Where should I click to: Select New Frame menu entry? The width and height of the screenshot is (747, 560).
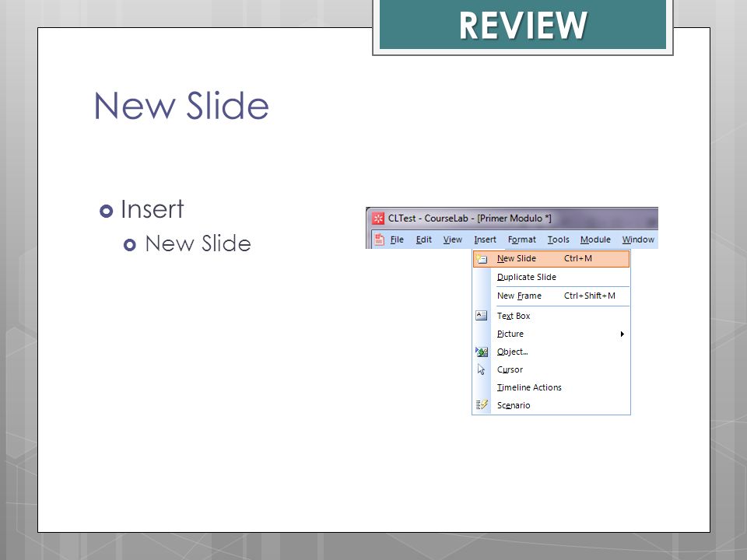551,296
